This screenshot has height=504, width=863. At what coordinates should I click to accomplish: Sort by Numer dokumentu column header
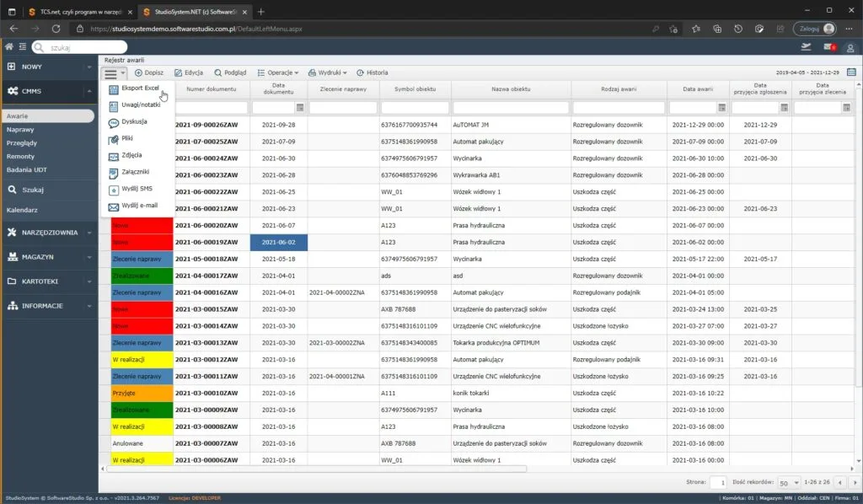click(212, 89)
